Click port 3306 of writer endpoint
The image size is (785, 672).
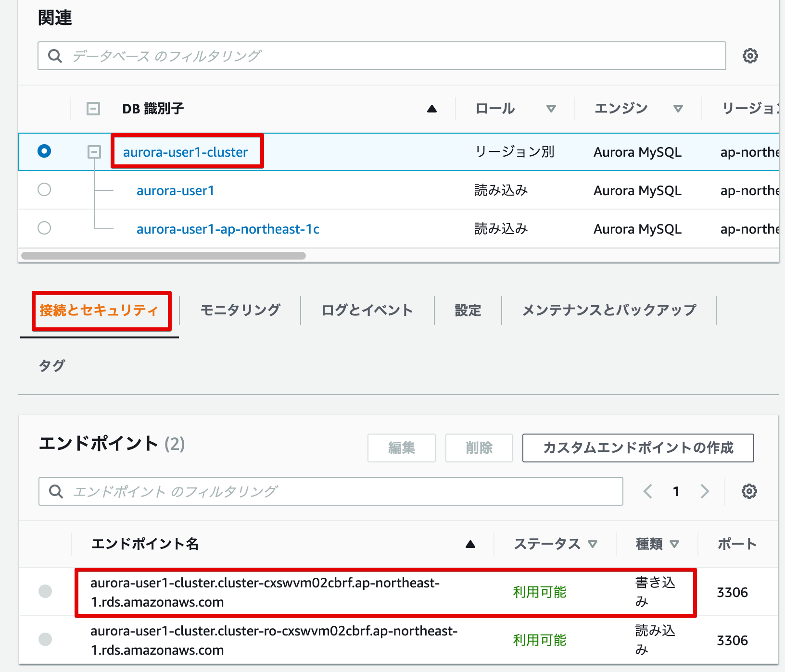[732, 592]
